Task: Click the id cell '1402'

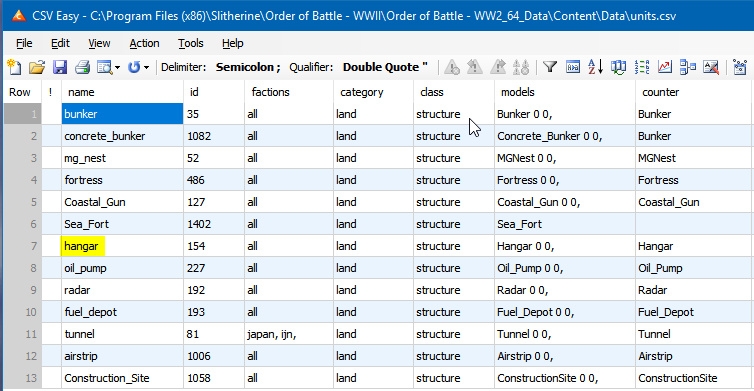Action: click(214, 224)
